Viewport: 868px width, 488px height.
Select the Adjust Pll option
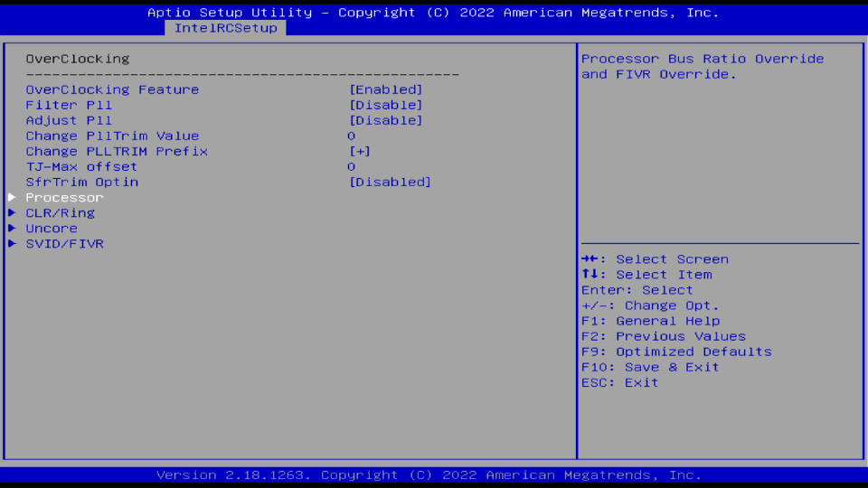coord(69,120)
